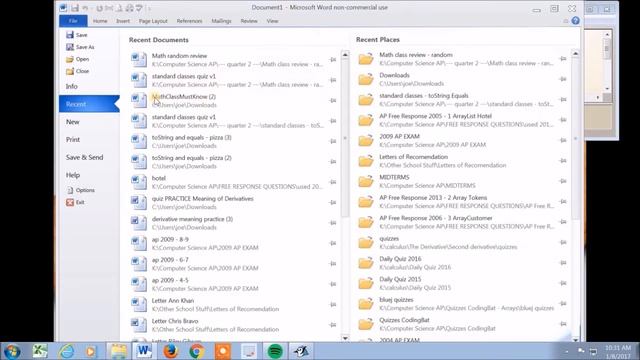
Task: Open the Quizzes CodingBat folder
Action: [x=462, y=324]
